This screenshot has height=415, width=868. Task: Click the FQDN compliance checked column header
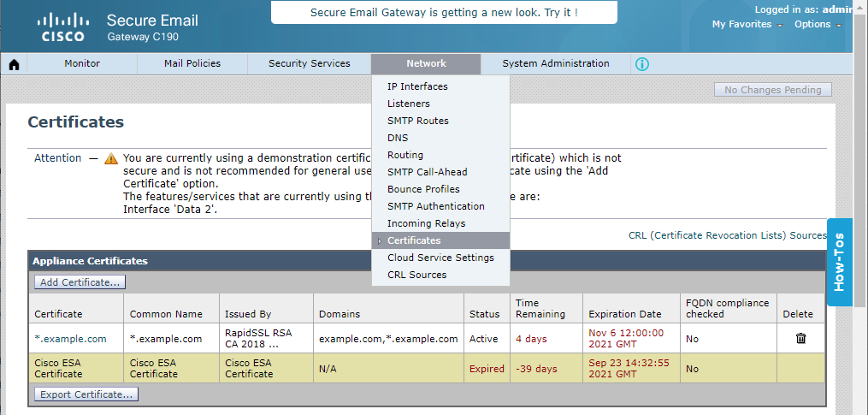tap(728, 309)
